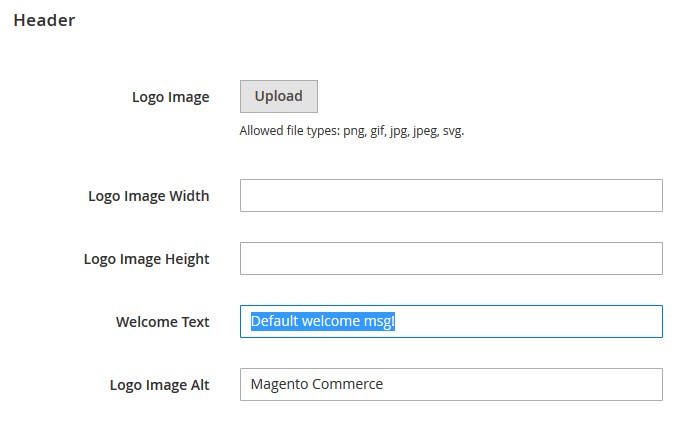Screen dimensions: 675x423
Task: Click the Logo Image label
Action: (x=170, y=97)
